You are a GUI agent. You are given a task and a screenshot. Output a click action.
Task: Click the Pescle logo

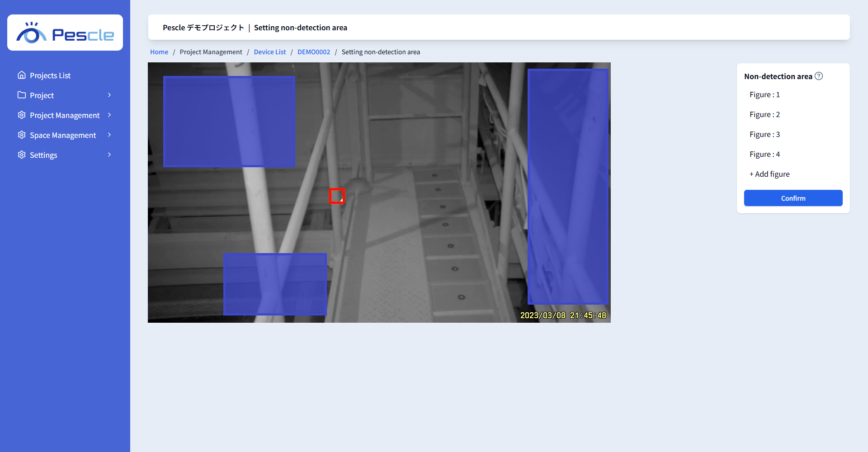65,33
